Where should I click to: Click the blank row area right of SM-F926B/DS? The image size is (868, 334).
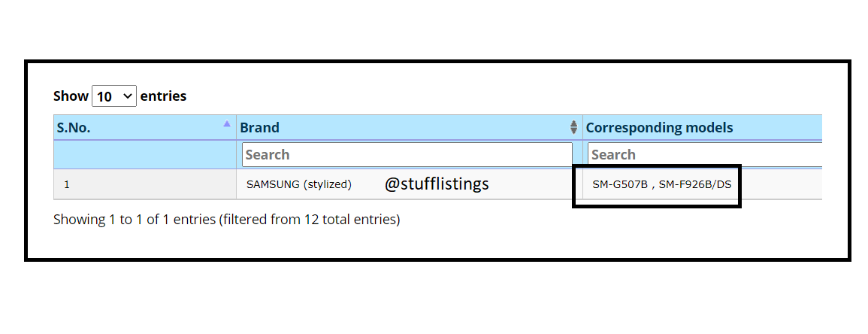click(x=782, y=184)
